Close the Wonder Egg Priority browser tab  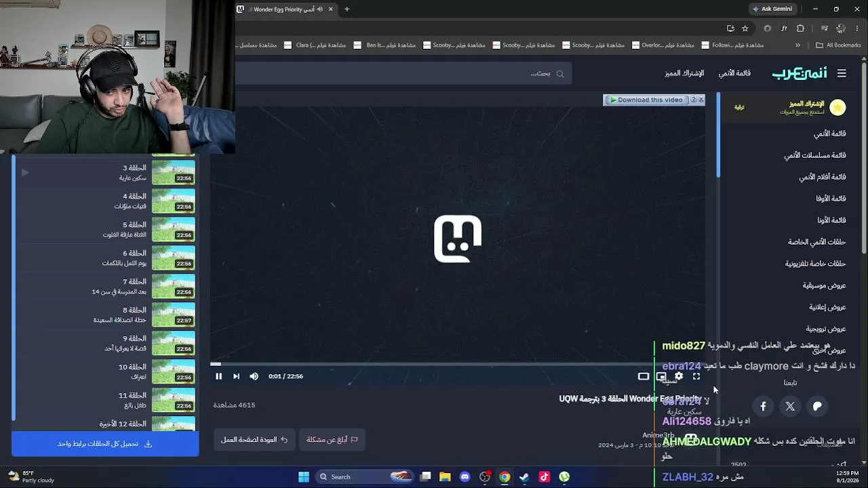click(331, 9)
